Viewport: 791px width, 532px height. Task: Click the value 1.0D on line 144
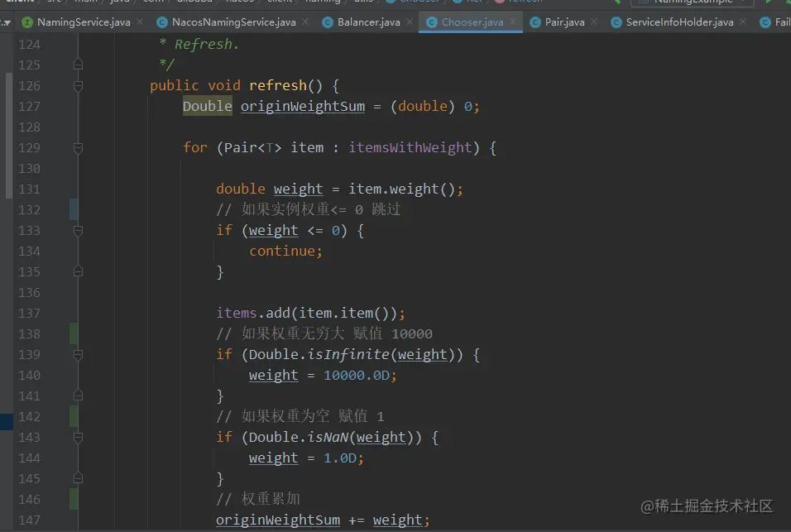click(x=340, y=458)
